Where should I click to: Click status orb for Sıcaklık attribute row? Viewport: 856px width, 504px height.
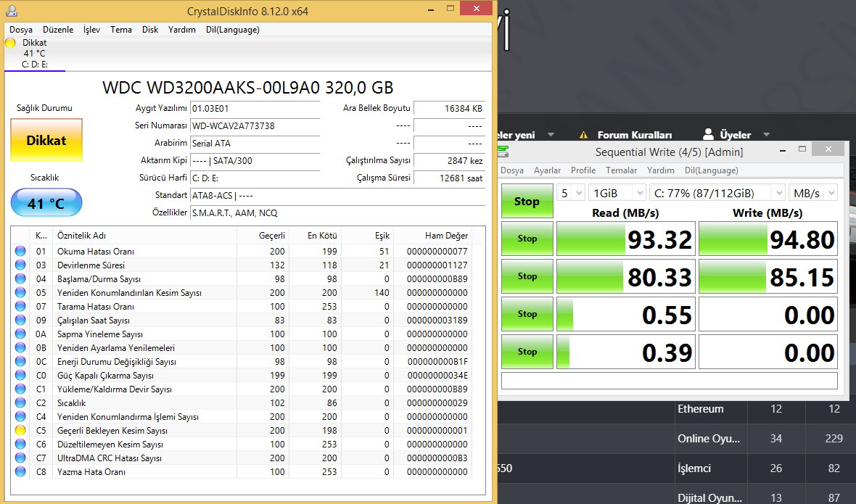click(x=20, y=402)
